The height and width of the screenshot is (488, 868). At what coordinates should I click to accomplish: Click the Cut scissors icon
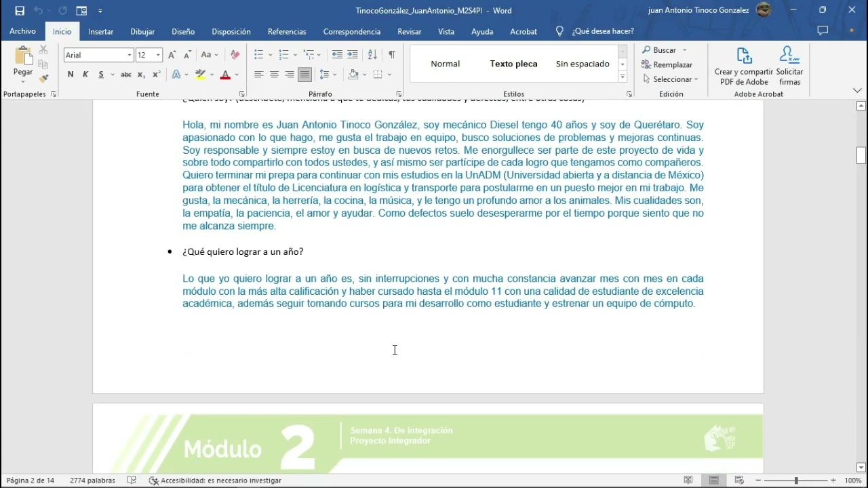(43, 50)
